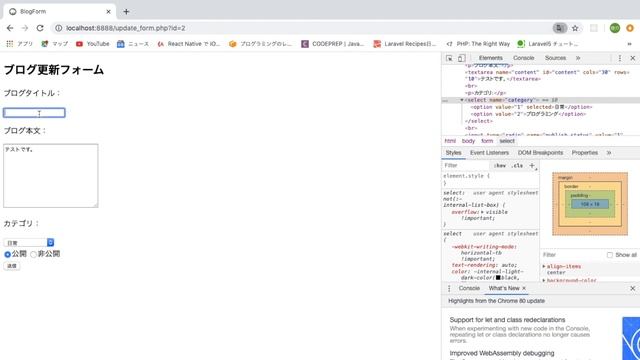Select the textarea content node
Viewport: 640px width, 360px height.
point(547,76)
